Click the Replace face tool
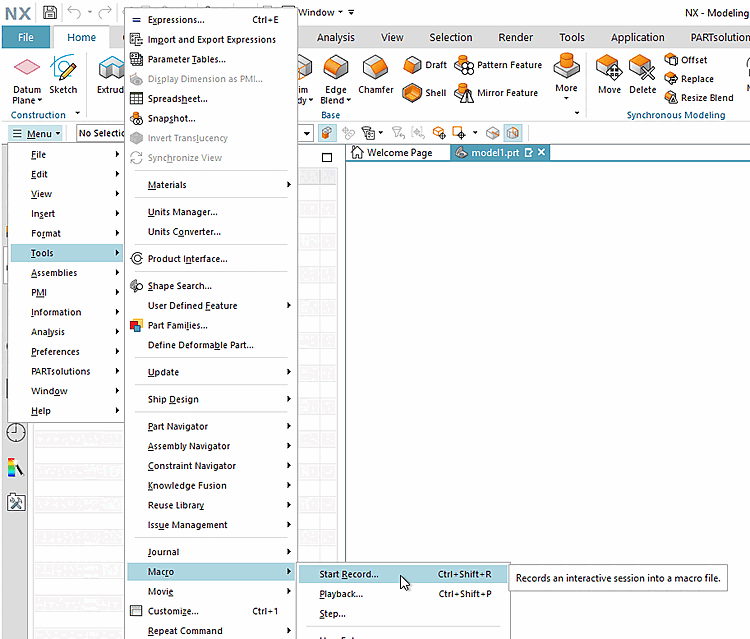 pyautogui.click(x=689, y=78)
